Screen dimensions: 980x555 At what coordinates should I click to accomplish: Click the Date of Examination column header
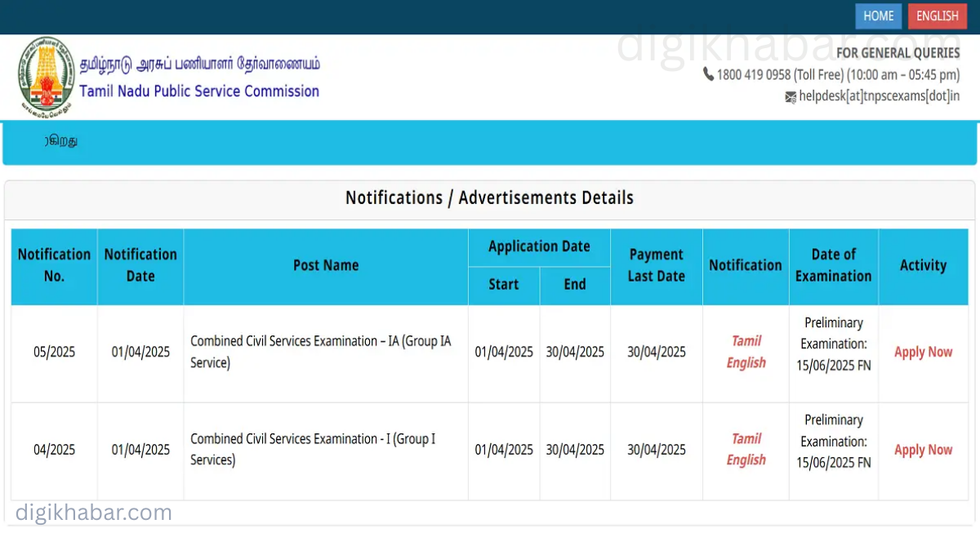pyautogui.click(x=833, y=265)
